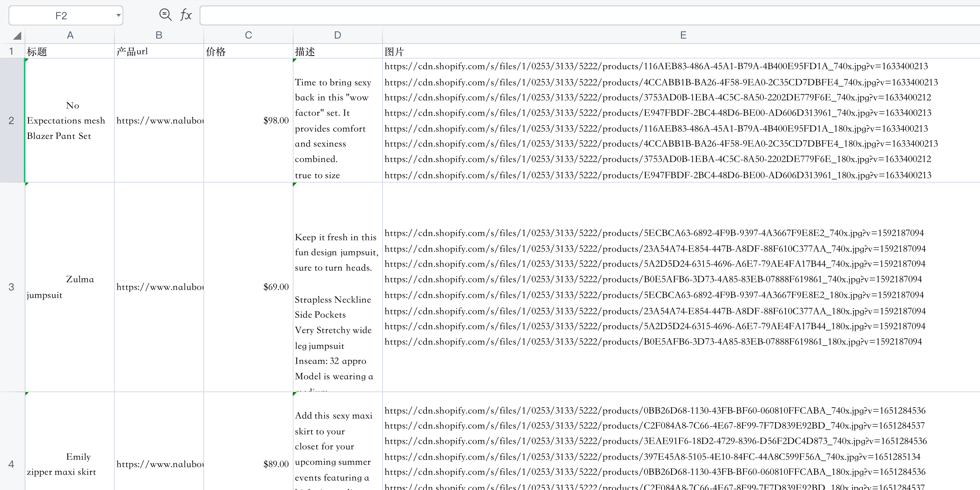Select the No Expectations mesh Blazer title cell
Image resolution: width=980 pixels, height=490 pixels.
tap(70, 120)
